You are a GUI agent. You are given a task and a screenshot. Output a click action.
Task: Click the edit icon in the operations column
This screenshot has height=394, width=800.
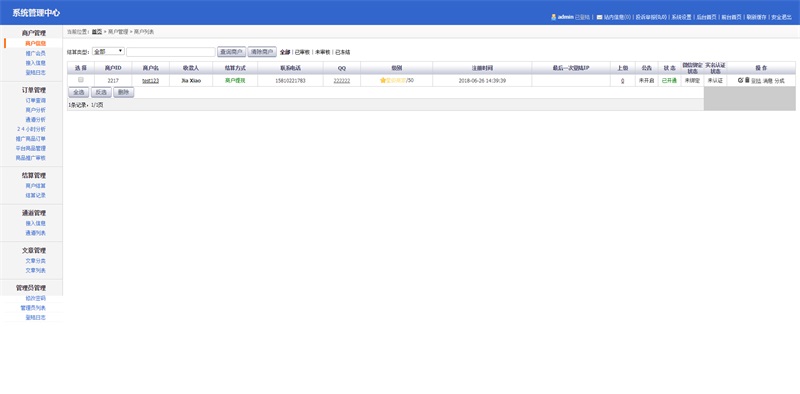[740, 80]
